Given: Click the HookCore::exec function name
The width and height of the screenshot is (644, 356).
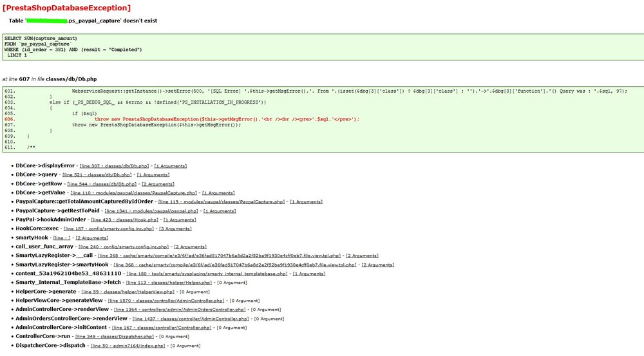Looking at the screenshot, I should 37,229.
